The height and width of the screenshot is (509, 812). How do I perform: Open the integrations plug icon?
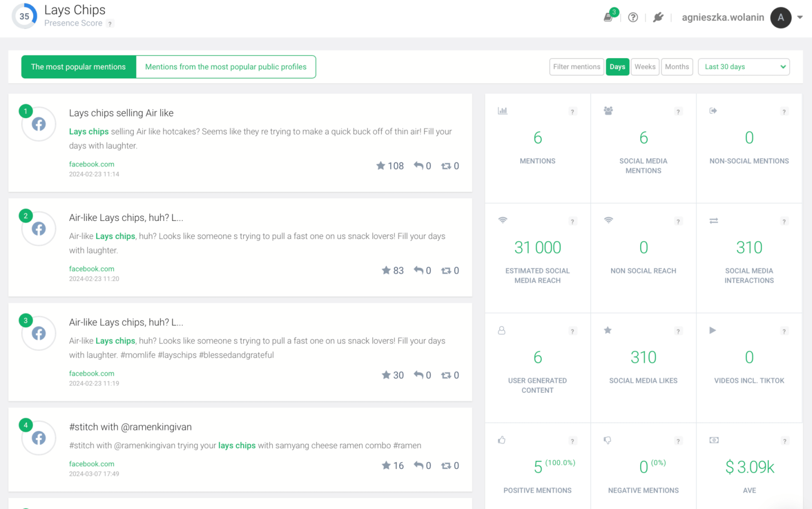658,17
